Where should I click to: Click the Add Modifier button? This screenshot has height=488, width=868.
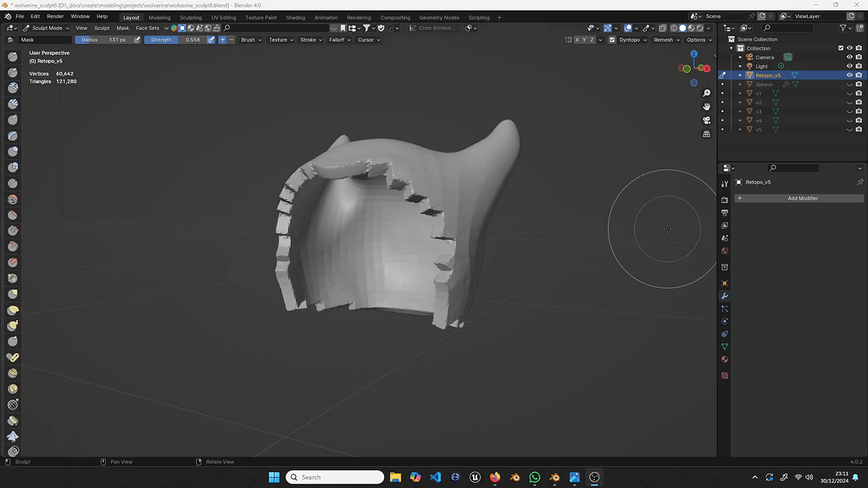point(798,198)
